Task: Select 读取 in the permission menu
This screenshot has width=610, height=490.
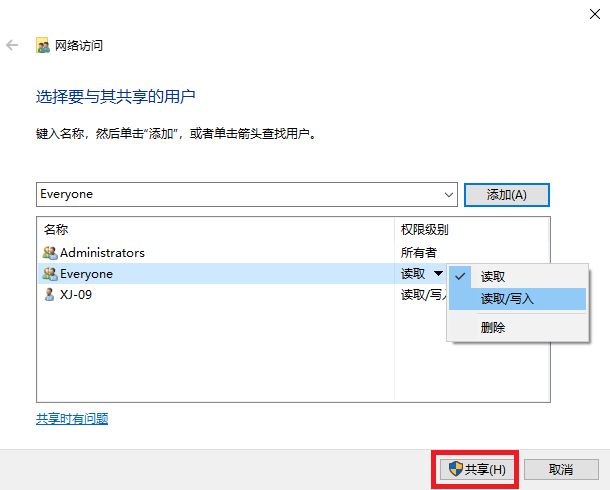Action: [493, 276]
